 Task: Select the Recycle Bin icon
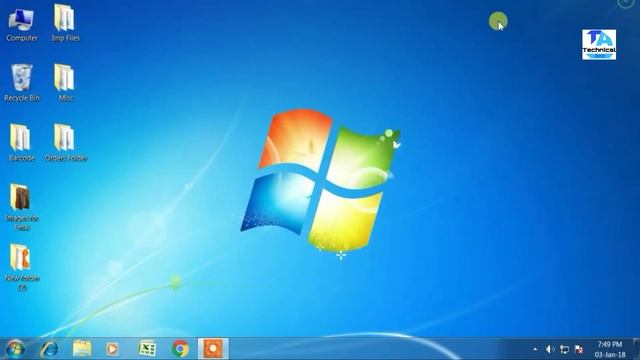pos(22,83)
